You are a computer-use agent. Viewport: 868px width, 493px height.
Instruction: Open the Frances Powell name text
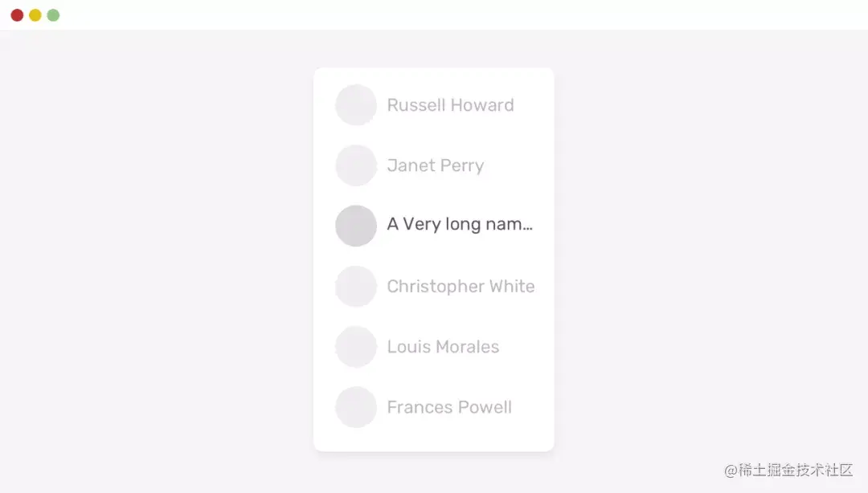(x=449, y=407)
